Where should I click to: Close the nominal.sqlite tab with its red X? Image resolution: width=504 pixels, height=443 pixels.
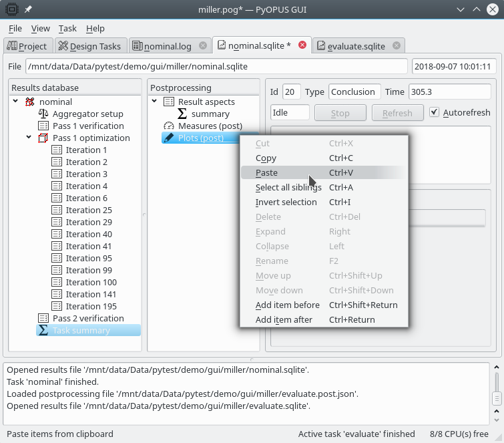302,45
